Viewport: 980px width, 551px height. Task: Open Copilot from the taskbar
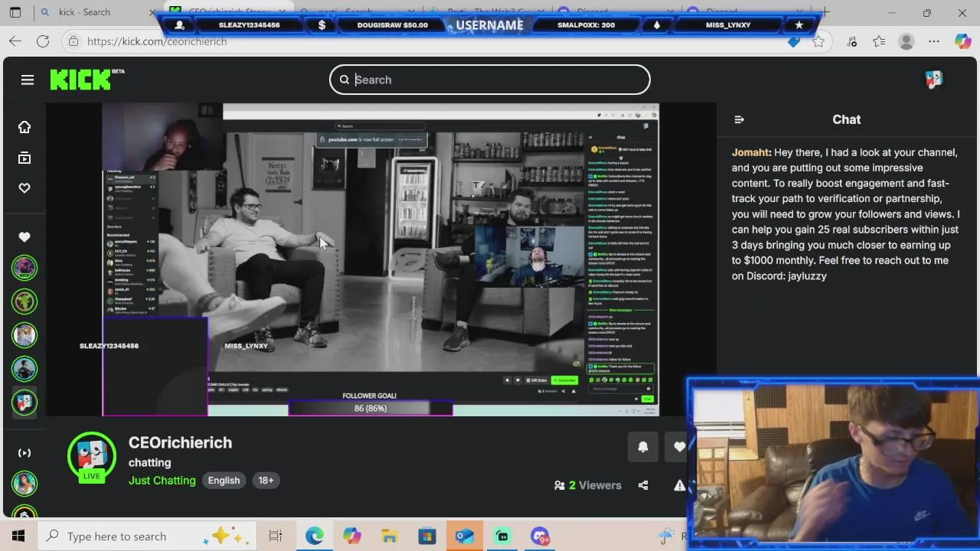(x=352, y=536)
